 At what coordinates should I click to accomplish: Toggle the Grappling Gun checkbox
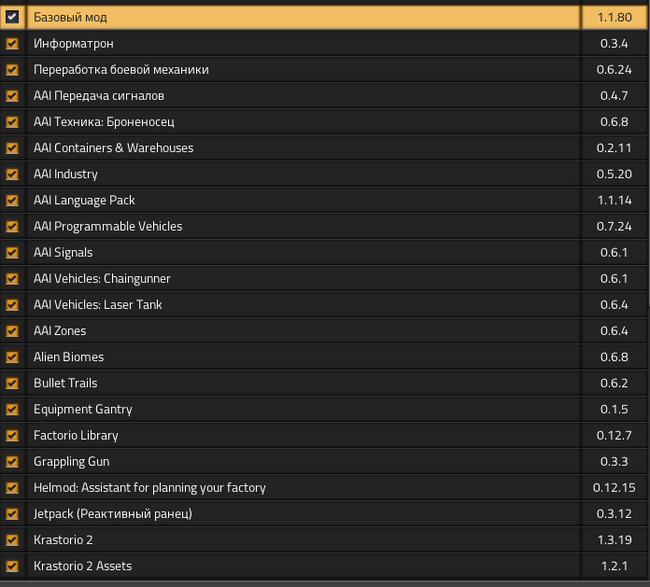point(12,461)
